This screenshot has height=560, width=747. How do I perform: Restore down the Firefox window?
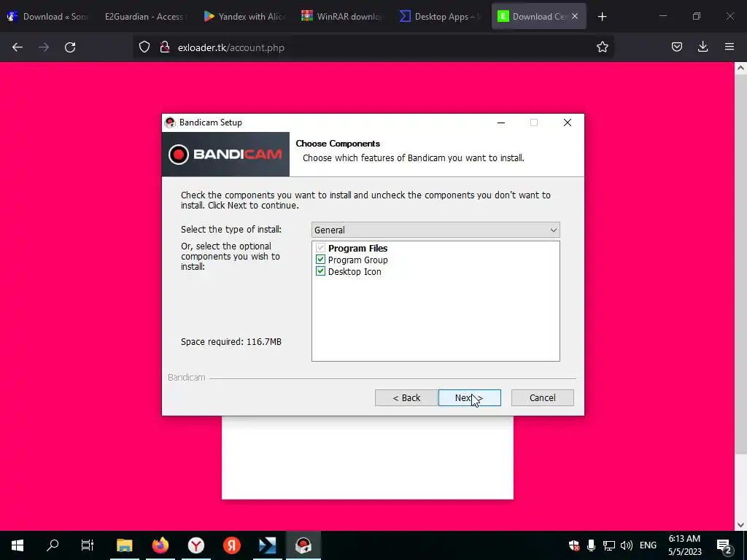(x=697, y=17)
